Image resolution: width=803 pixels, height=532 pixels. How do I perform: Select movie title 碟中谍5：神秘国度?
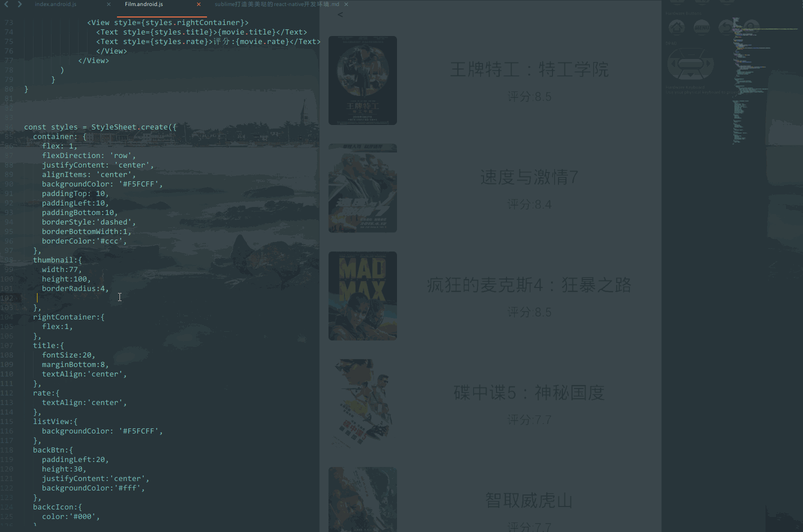point(529,392)
